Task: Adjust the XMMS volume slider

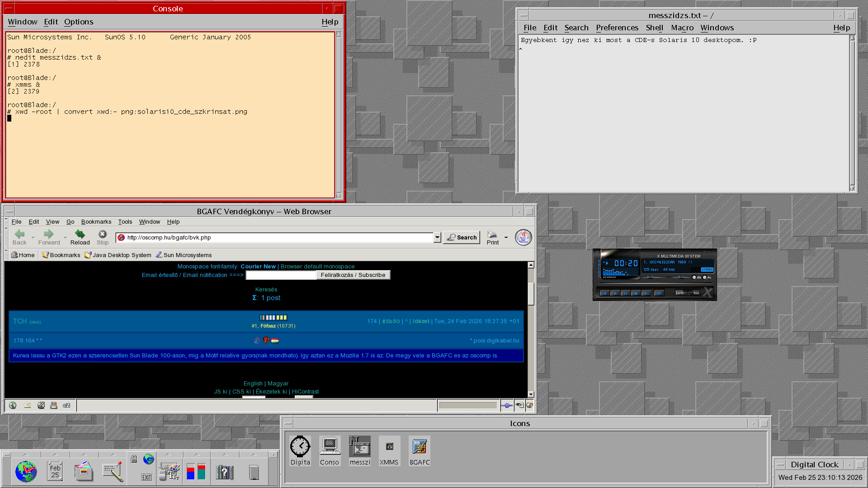Action: point(650,277)
